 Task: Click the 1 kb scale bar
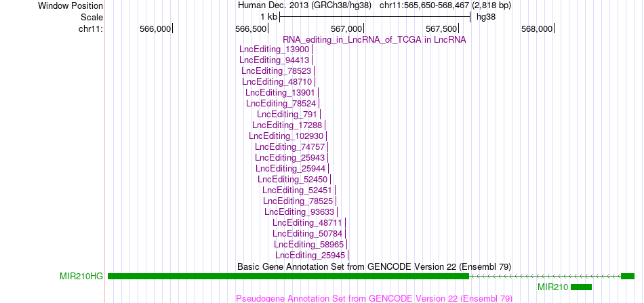(x=375, y=17)
